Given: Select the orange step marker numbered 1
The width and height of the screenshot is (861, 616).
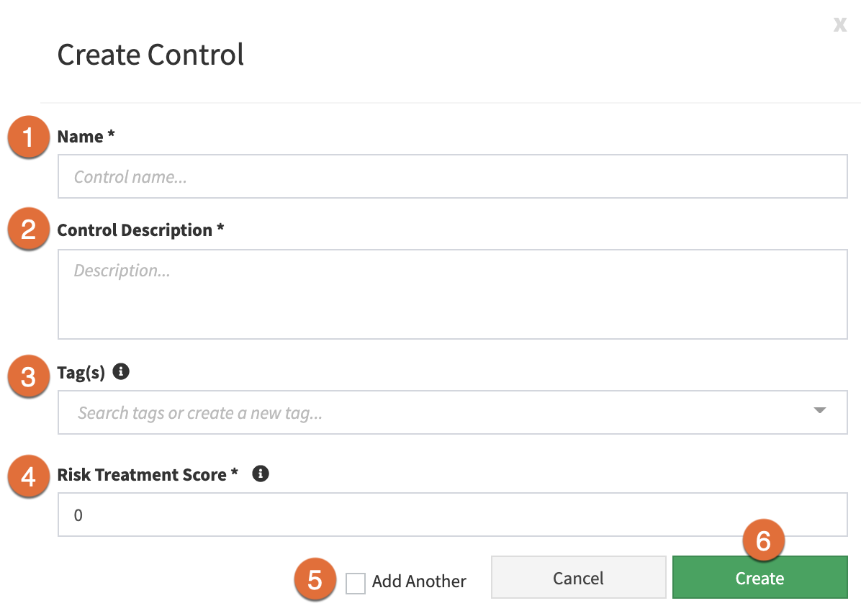Looking at the screenshot, I should click(x=28, y=137).
